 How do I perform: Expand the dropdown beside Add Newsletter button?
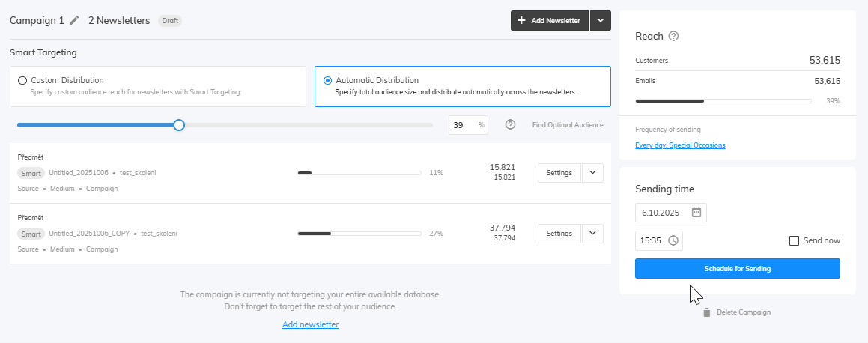(601, 21)
